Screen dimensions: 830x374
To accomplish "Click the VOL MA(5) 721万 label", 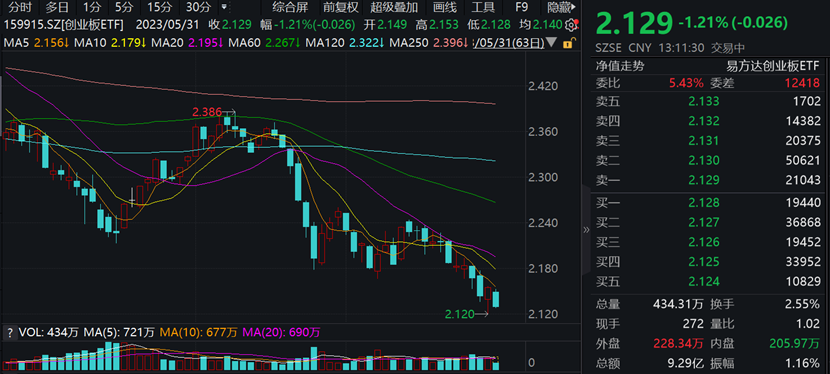I will click(119, 333).
